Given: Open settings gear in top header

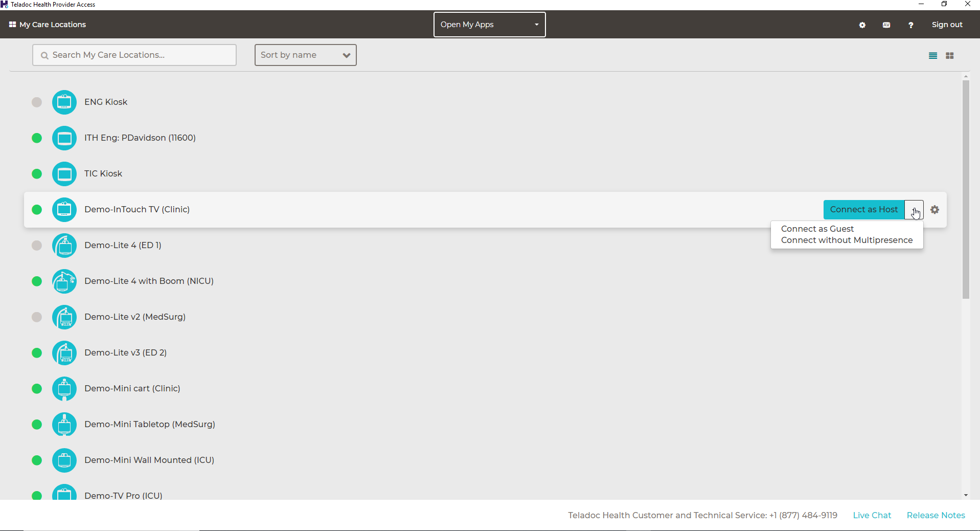Looking at the screenshot, I should (862, 25).
